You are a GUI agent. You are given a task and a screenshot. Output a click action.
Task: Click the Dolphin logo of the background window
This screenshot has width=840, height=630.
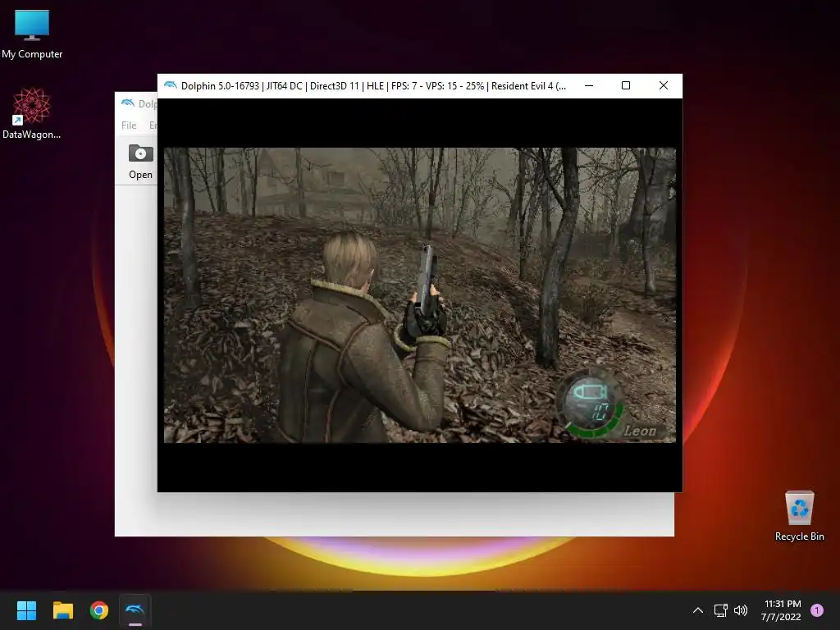127,103
